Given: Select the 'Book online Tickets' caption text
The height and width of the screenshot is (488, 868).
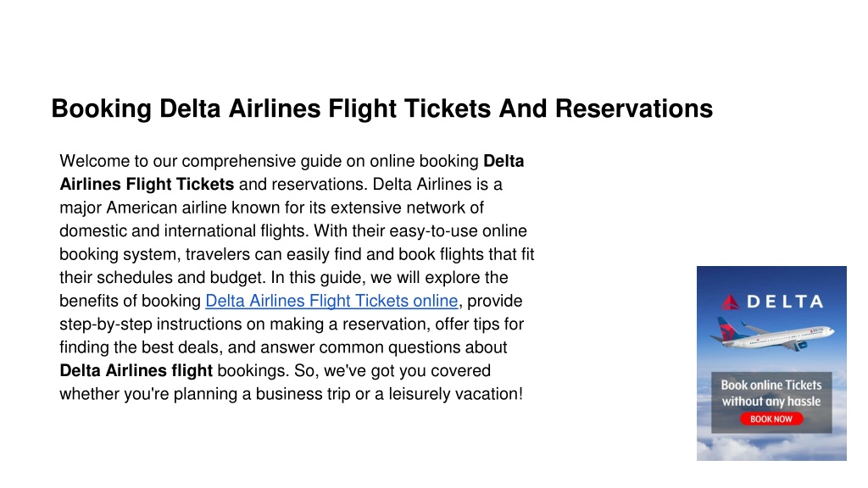Looking at the screenshot, I should (x=771, y=385).
